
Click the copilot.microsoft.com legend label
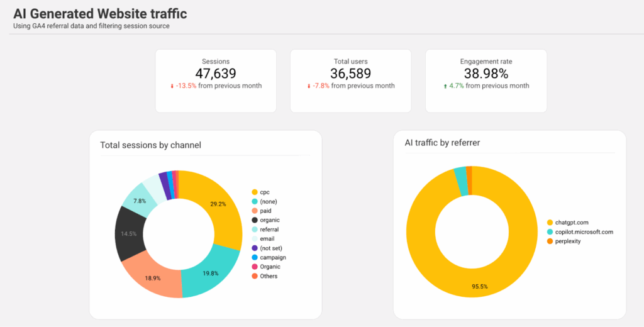coord(584,231)
